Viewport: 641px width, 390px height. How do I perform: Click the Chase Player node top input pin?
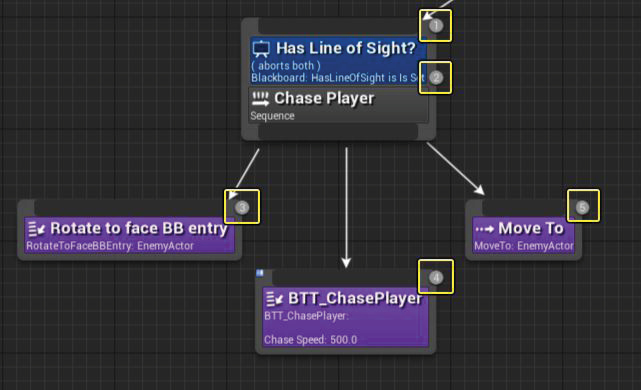[338, 27]
